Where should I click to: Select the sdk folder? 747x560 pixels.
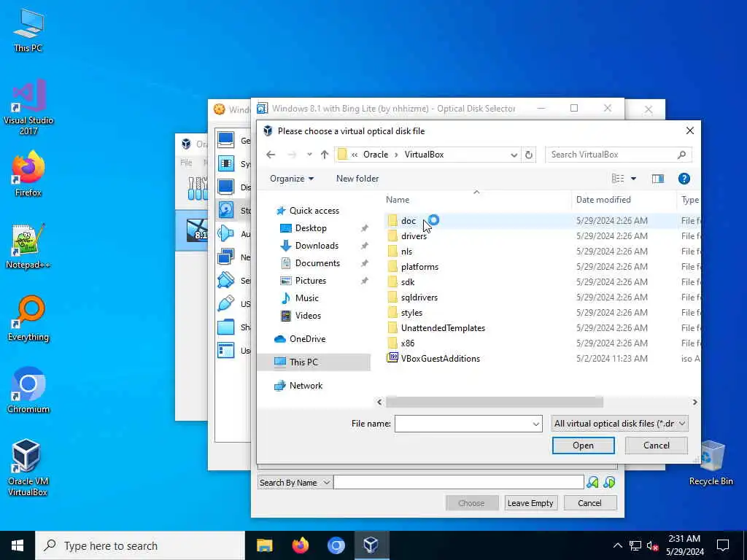(x=407, y=282)
